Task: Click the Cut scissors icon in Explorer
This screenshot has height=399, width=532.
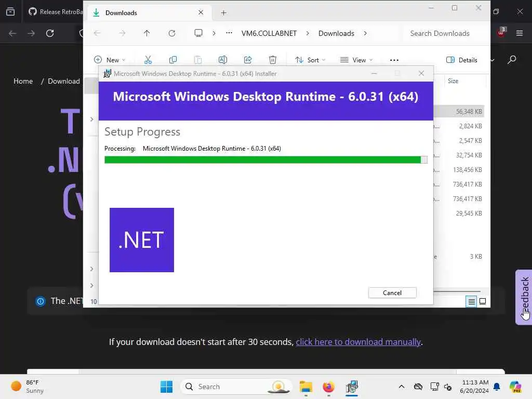Action: 148,60
